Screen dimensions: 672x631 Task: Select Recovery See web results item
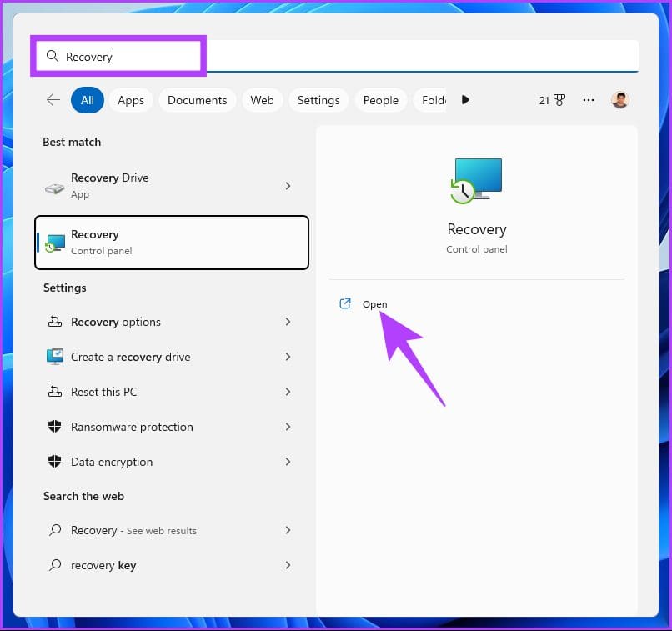click(x=171, y=530)
